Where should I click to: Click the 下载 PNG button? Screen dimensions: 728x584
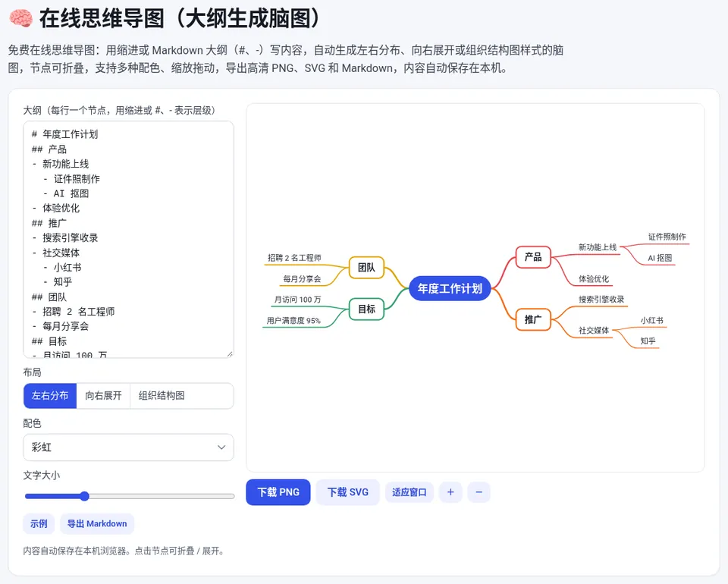tap(278, 492)
